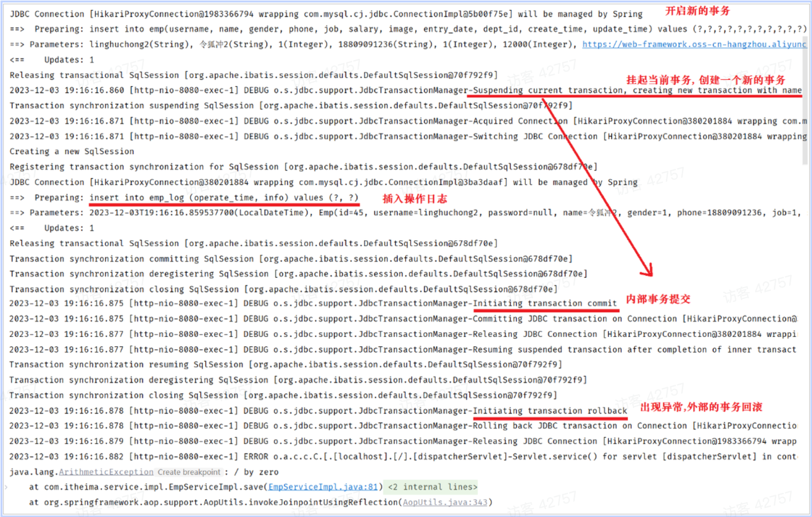The width and height of the screenshot is (812, 517).
Task: Click the red '开启新的事务' annotation
Action: tap(697, 11)
